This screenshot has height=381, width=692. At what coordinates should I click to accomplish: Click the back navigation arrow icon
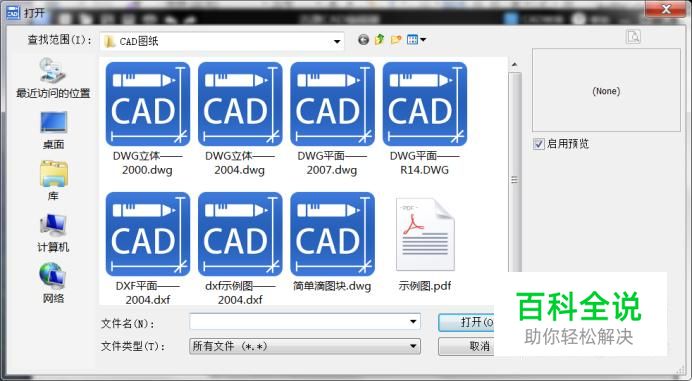(363, 40)
